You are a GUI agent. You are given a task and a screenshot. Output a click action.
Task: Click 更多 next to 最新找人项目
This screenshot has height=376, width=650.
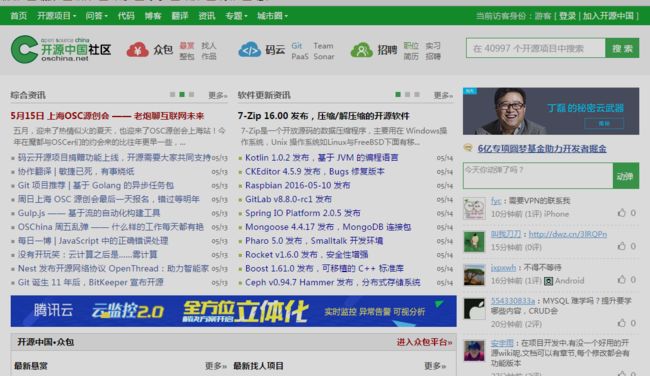pos(435,366)
